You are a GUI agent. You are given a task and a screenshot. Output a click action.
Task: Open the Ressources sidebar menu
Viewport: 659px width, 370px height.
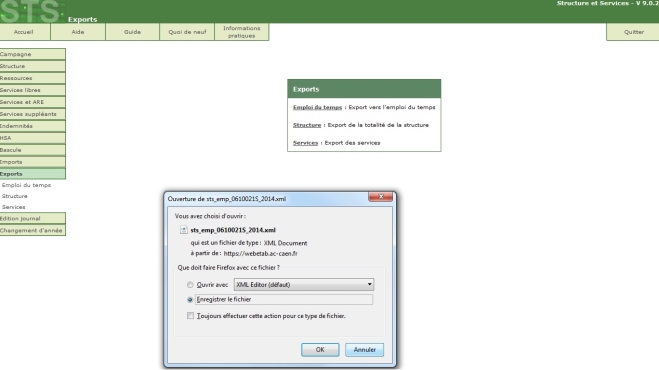point(32,78)
